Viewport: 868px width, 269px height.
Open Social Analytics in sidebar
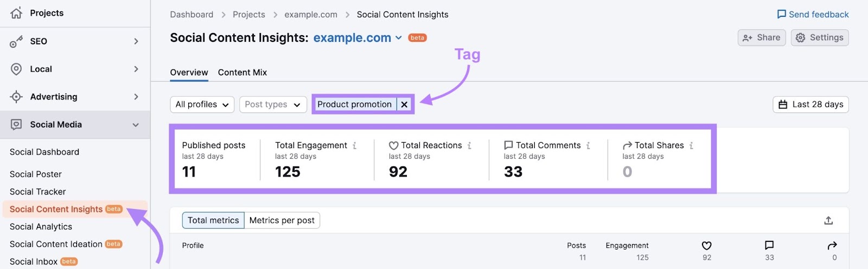41,227
